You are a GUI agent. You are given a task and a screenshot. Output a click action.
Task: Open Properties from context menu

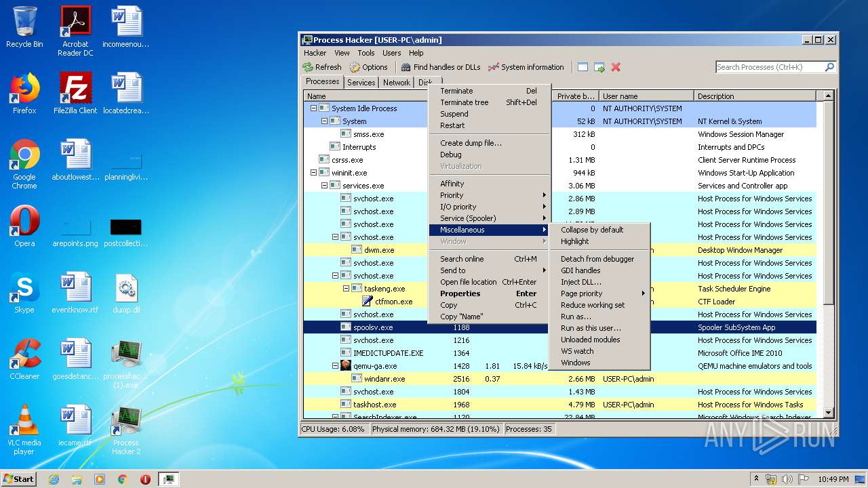[x=488, y=293]
